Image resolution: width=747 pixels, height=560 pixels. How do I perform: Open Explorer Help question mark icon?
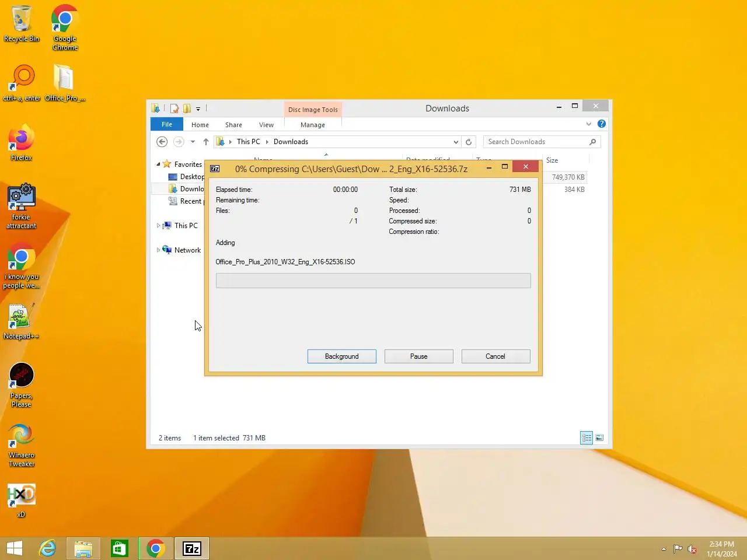tap(602, 124)
